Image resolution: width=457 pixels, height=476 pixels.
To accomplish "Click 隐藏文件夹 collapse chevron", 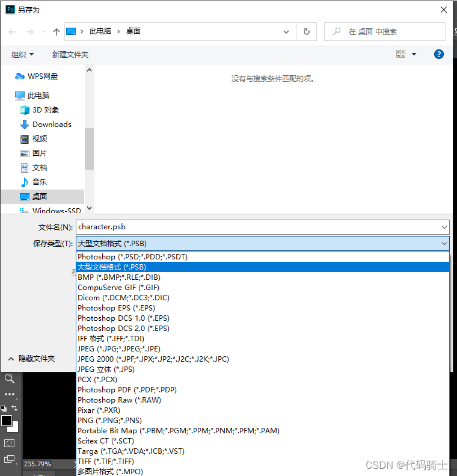I will (11, 359).
